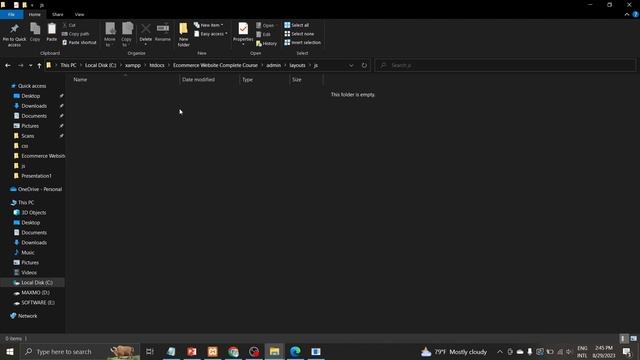Switch to the View tab
The height and width of the screenshot is (360, 640).
[x=79, y=14]
